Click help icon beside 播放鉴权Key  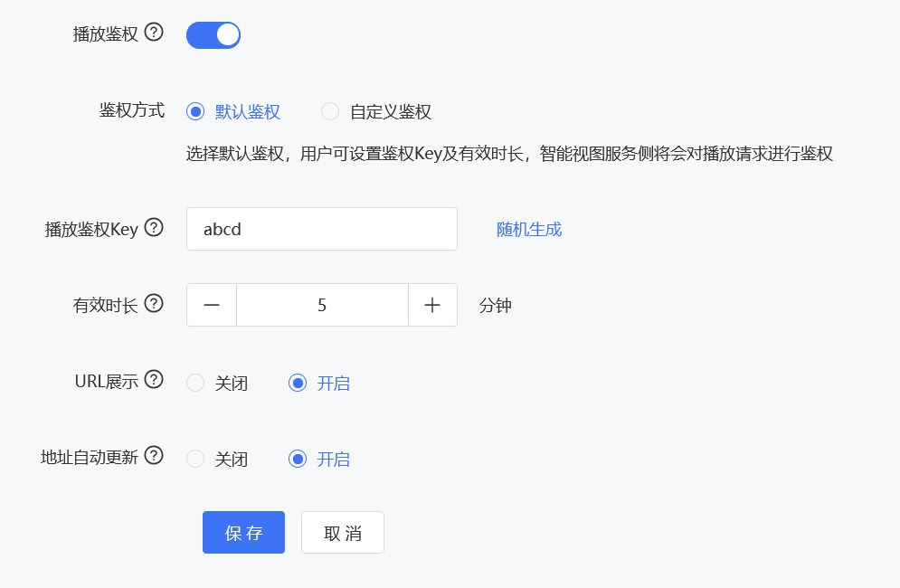[x=154, y=228]
